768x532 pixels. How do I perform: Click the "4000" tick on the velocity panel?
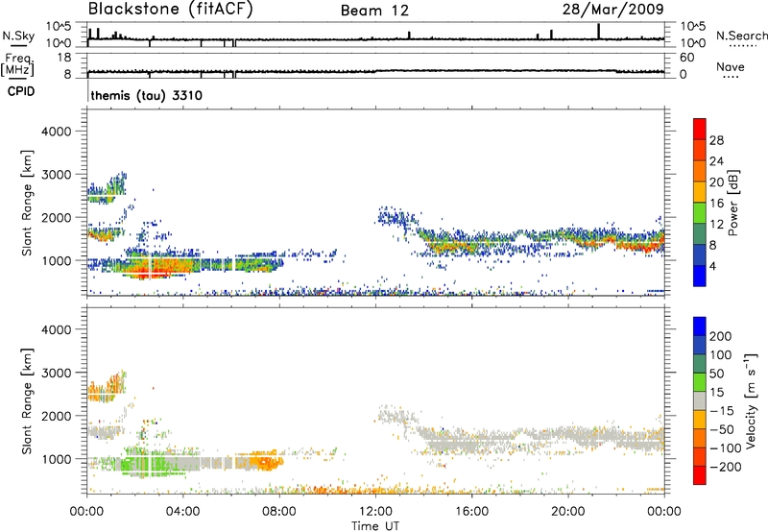(57, 329)
